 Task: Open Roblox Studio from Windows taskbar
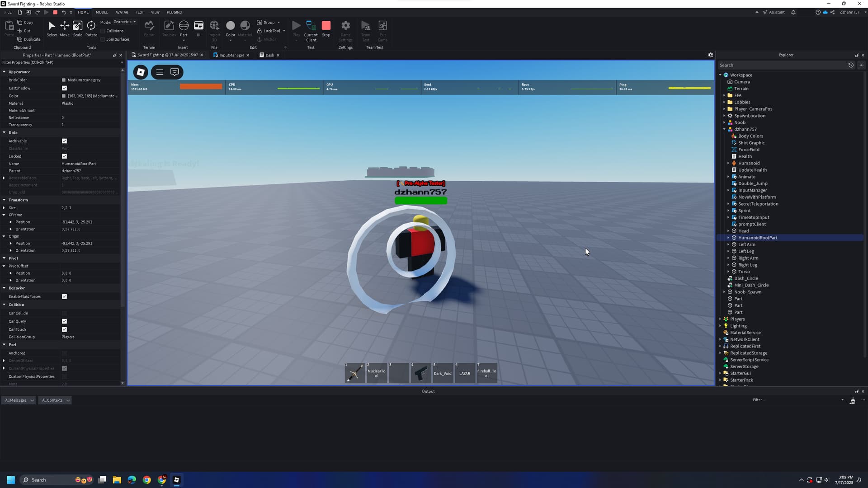coord(177,480)
